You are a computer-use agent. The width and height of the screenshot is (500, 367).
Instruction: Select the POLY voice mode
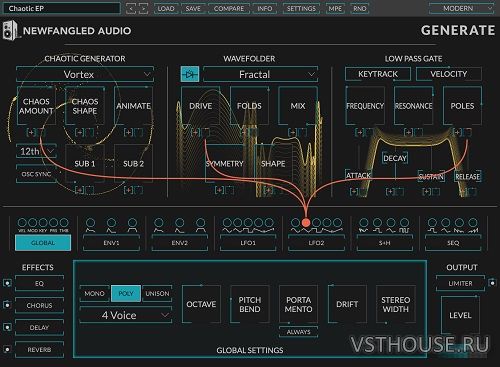coord(126,293)
